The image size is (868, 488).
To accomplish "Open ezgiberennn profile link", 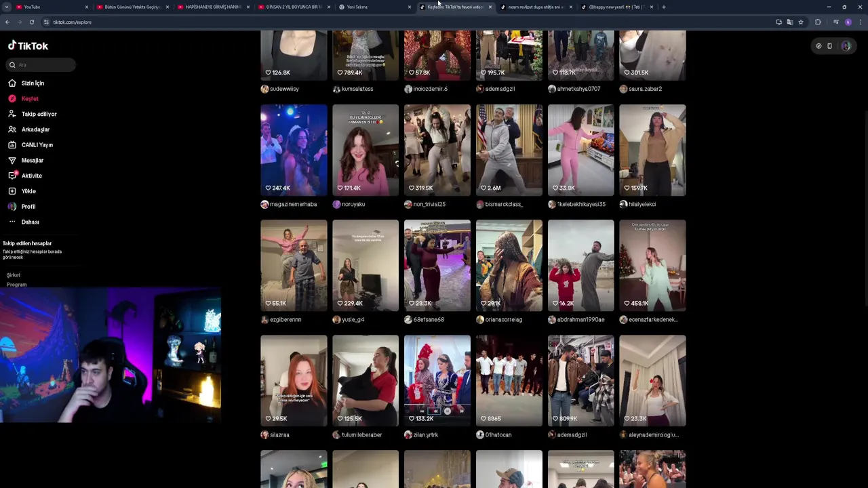I will [285, 319].
